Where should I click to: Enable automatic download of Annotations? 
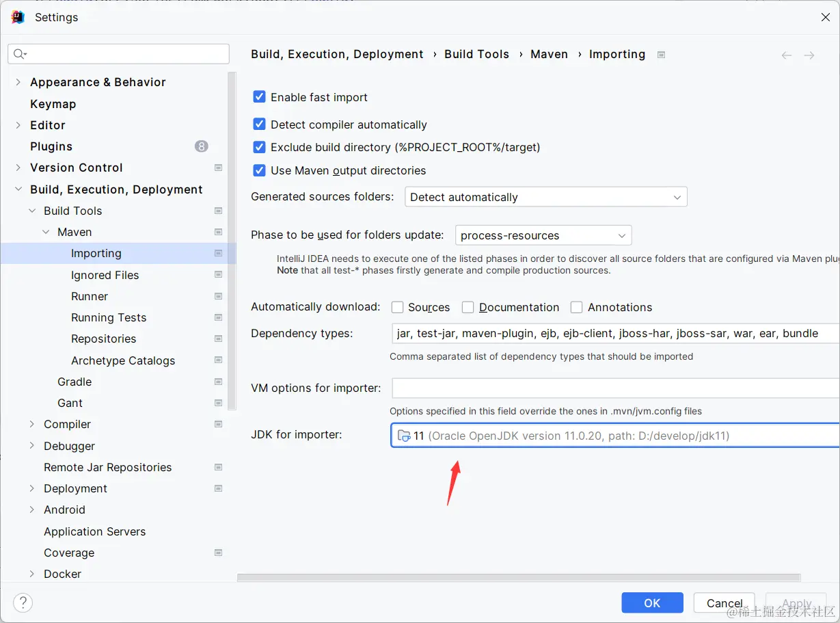point(576,307)
